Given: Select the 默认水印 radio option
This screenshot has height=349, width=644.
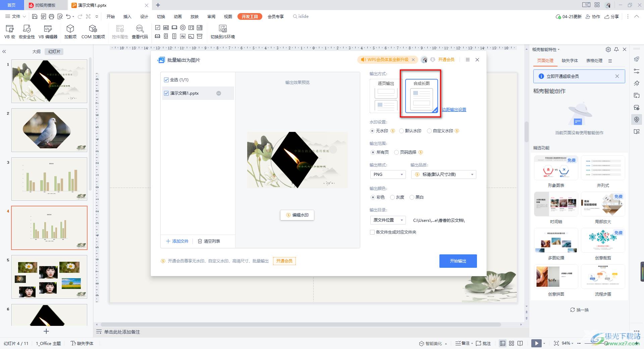Looking at the screenshot, I should 401,131.
